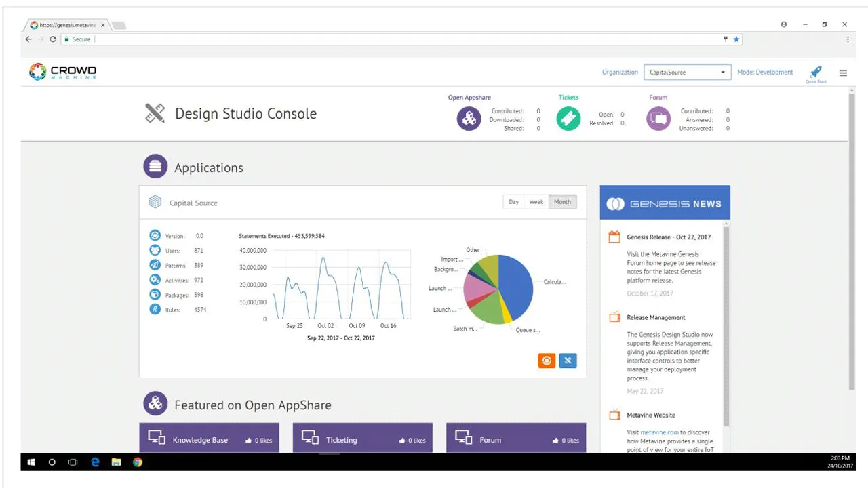The width and height of the screenshot is (868, 488).
Task: Click the Chrome icon in taskbar
Action: point(138,462)
